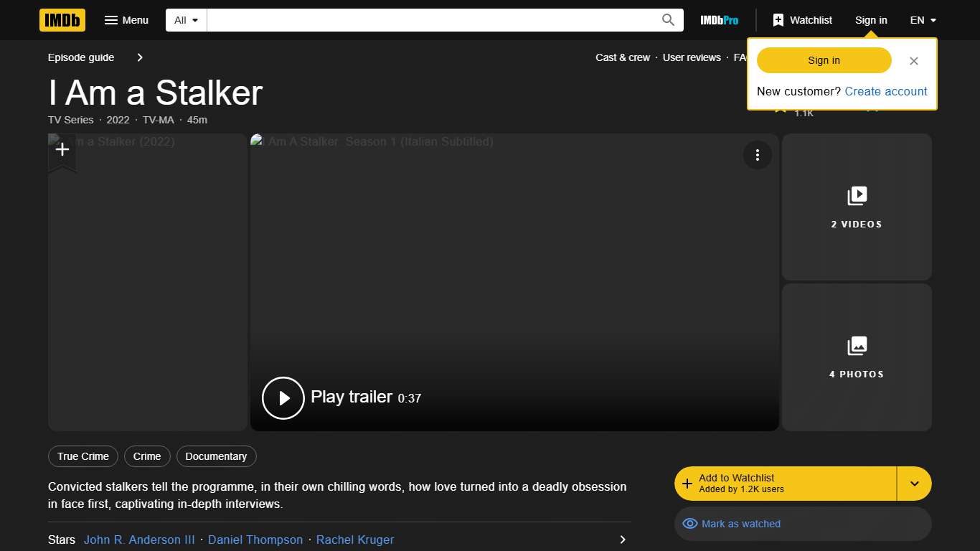This screenshot has width=980, height=551.
Task: Open the trailer's three-dot options menu
Action: pyautogui.click(x=758, y=155)
